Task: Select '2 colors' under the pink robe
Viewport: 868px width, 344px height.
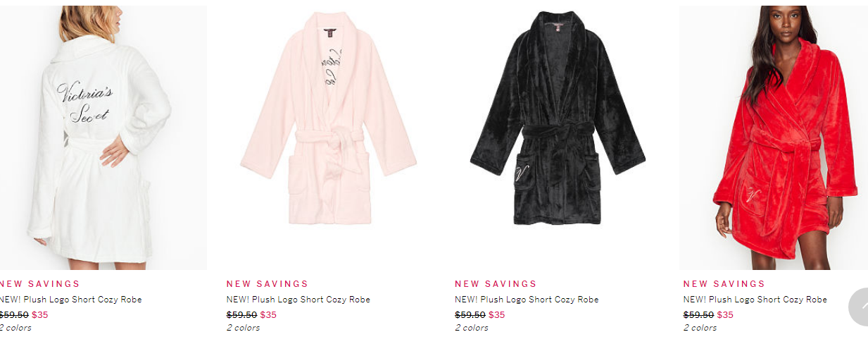Action: point(243,328)
